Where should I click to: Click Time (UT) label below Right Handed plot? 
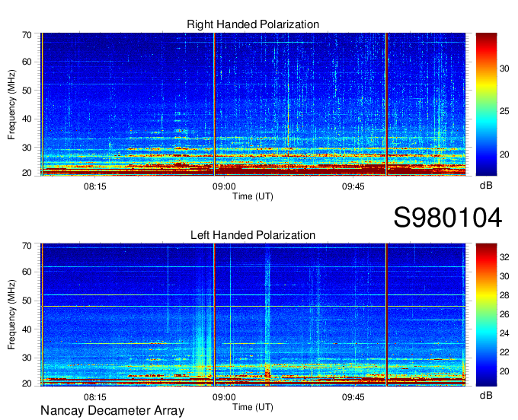click(x=253, y=196)
